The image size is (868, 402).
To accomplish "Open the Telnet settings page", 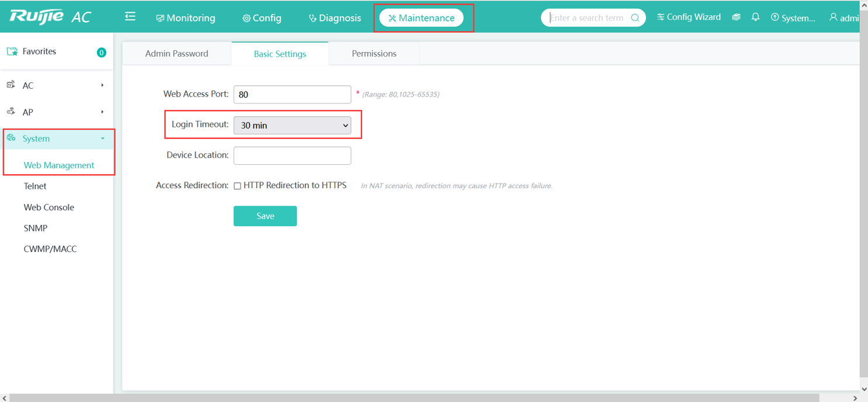I will pos(35,186).
